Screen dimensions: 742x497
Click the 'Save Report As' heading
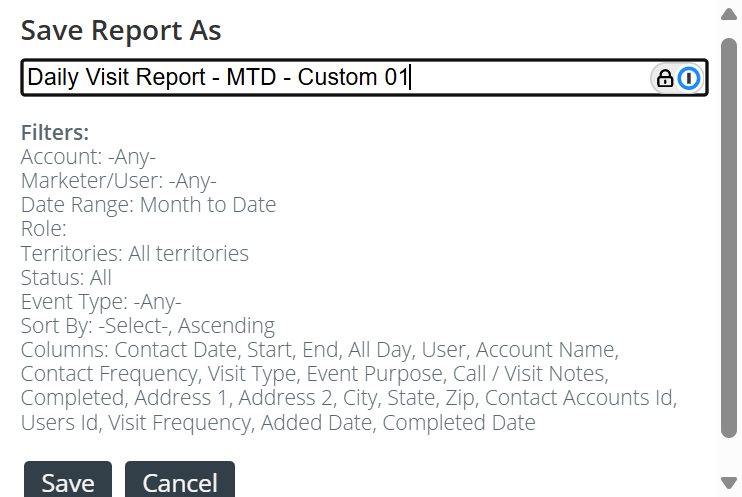pos(121,30)
